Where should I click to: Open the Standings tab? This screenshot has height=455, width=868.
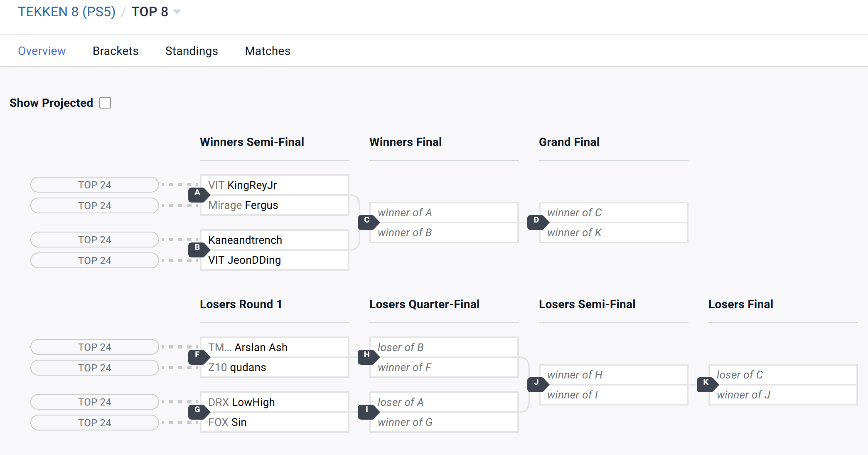pyautogui.click(x=192, y=51)
